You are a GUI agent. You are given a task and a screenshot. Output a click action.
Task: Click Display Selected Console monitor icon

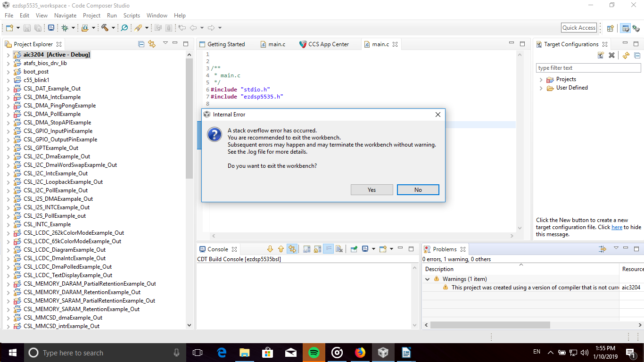click(365, 249)
